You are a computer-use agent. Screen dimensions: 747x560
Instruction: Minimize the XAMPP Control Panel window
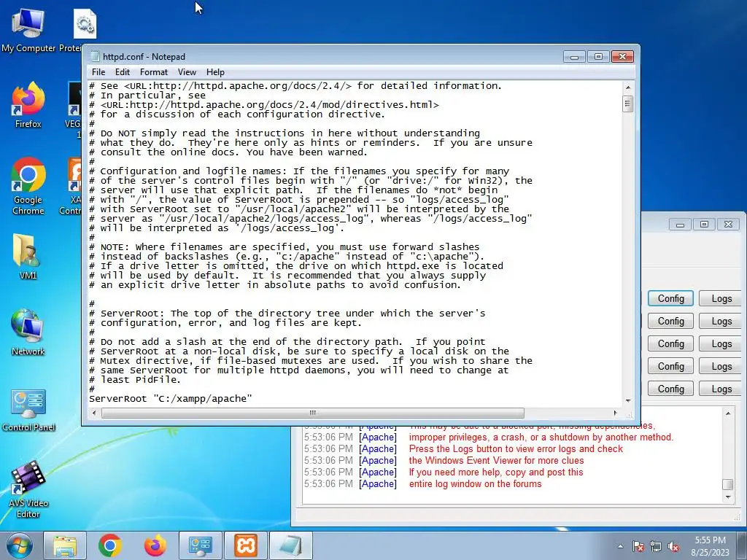click(681, 225)
